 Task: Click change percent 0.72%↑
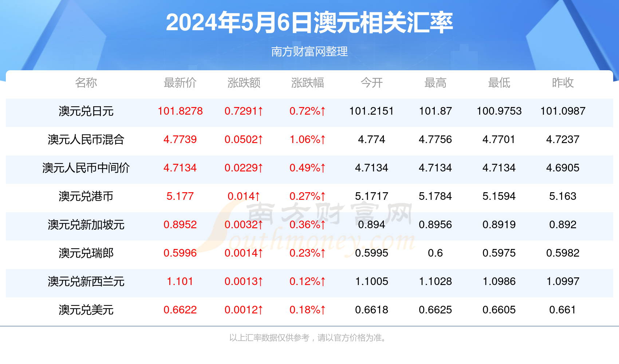pos(308,111)
